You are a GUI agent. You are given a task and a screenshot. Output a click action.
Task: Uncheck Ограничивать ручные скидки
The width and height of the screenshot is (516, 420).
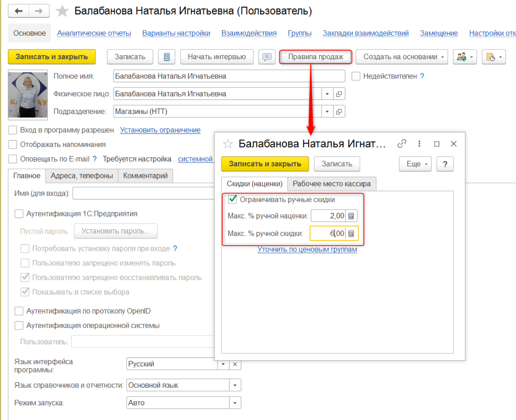(x=233, y=199)
